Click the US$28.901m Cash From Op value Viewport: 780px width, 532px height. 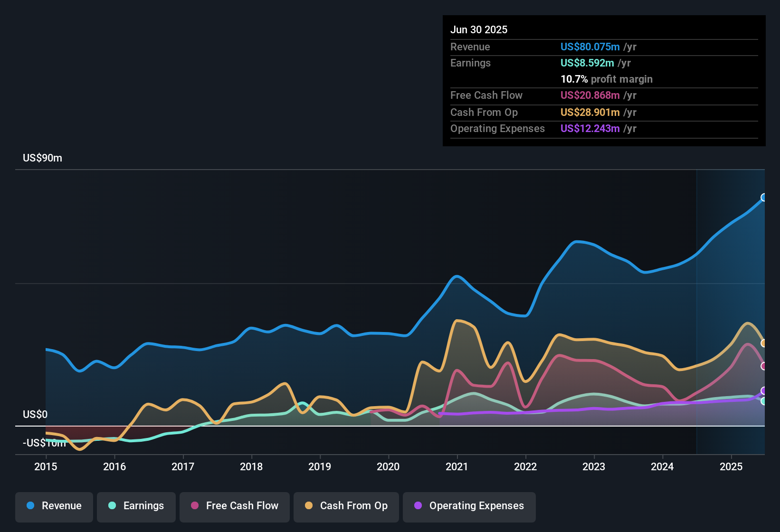click(x=590, y=112)
